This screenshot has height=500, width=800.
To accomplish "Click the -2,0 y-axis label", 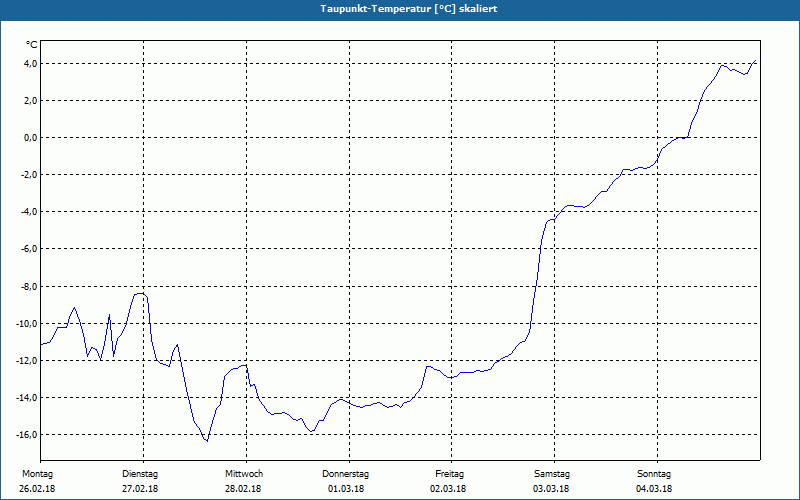I will tap(29, 175).
